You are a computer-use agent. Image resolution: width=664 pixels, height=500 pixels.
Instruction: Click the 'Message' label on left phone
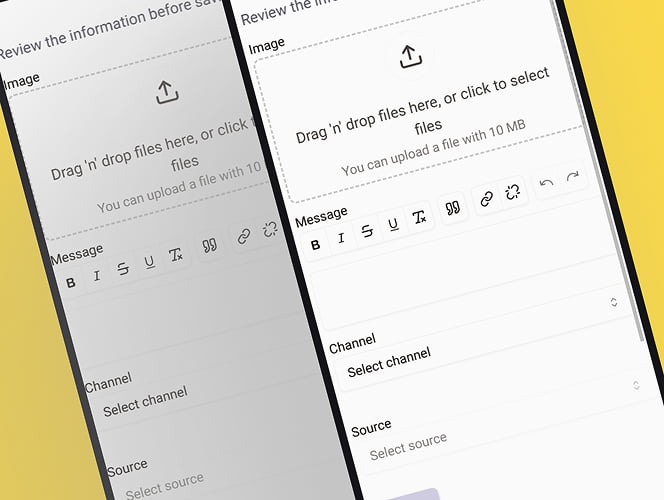77,254
